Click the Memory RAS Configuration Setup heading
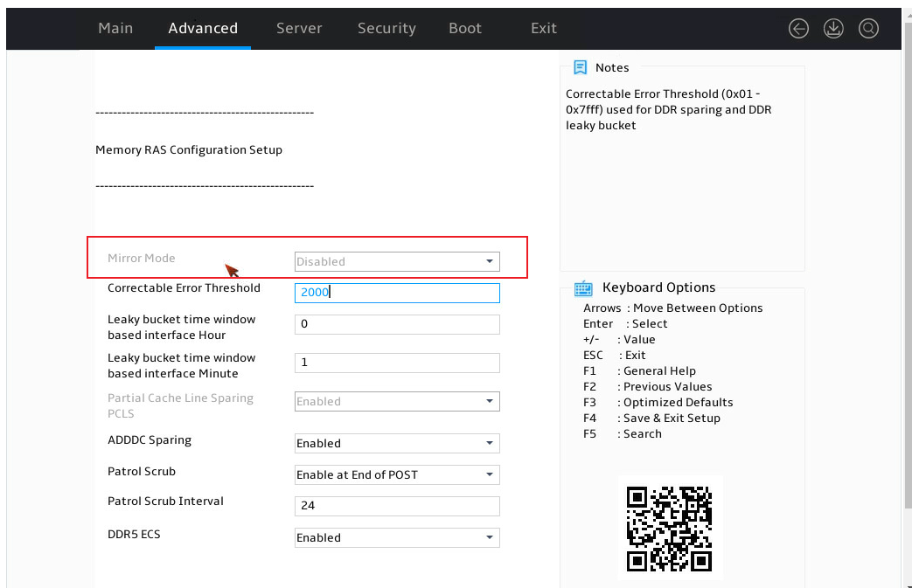 pyautogui.click(x=189, y=150)
